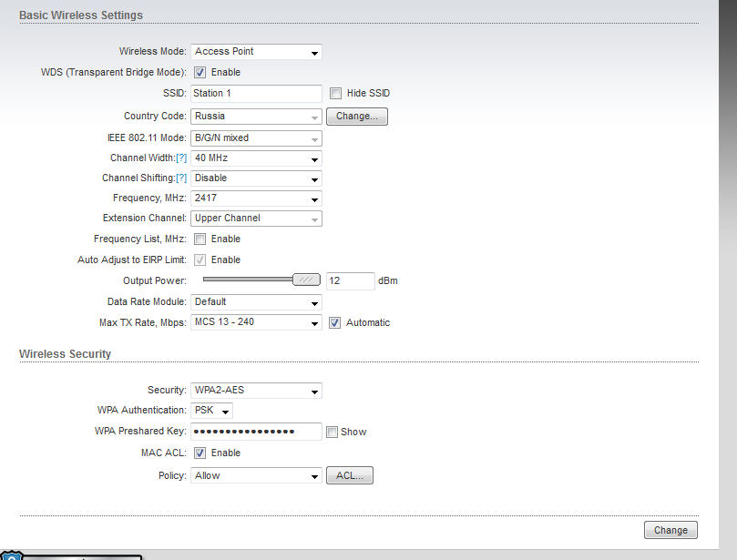Click Change... button next to Country Code
The width and height of the screenshot is (737, 560).
[x=357, y=117]
